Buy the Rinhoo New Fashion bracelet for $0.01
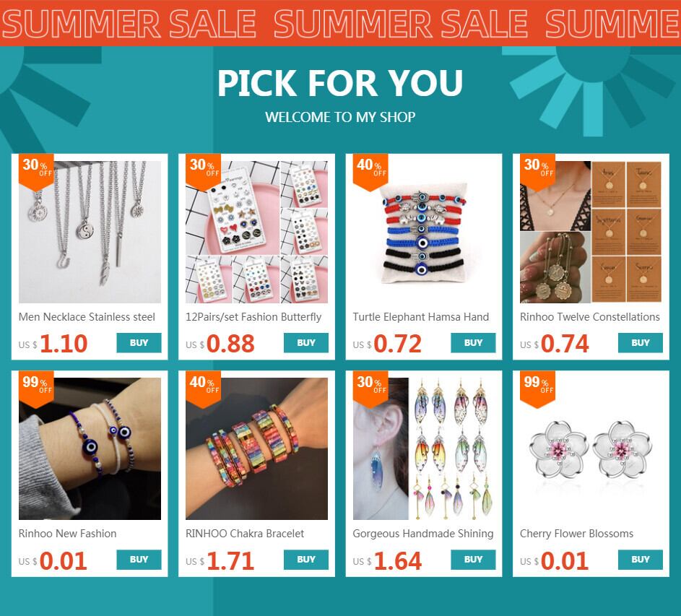681x616 pixels. point(139,560)
